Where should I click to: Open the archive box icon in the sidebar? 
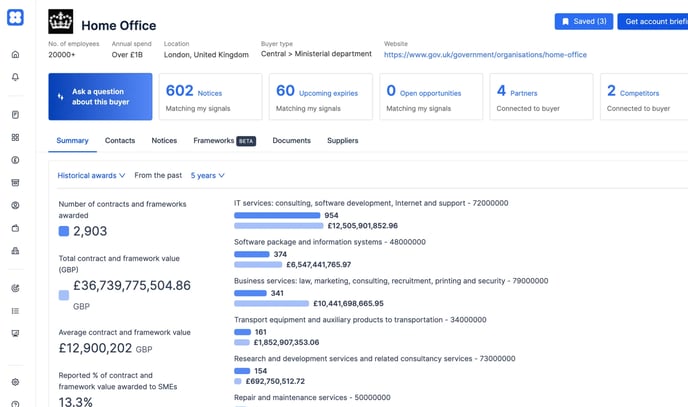pos(15,182)
